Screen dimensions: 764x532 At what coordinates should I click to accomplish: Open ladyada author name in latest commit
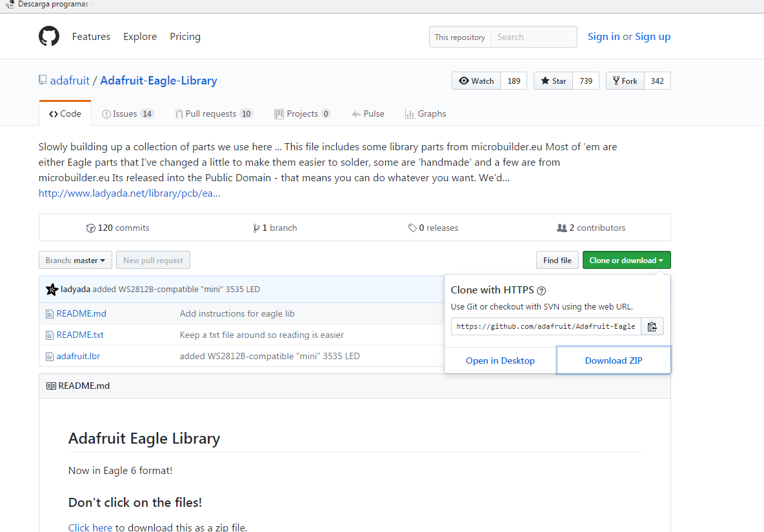(x=75, y=289)
